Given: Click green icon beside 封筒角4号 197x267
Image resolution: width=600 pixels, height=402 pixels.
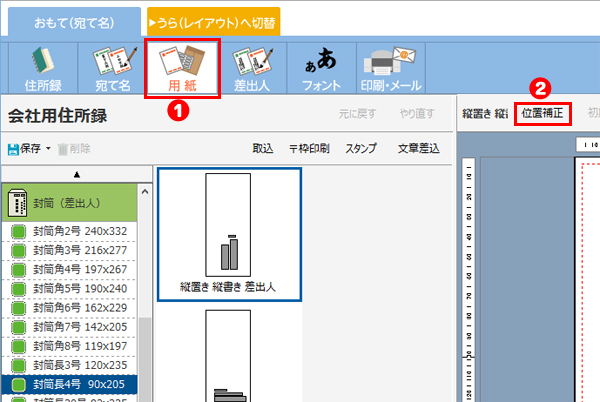Looking at the screenshot, I should click(18, 270).
